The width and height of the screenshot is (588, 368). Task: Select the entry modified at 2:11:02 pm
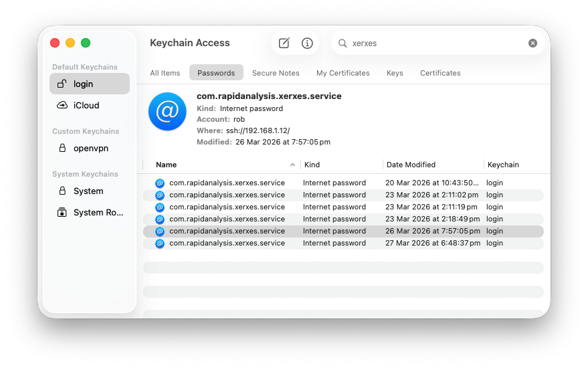tap(343, 195)
